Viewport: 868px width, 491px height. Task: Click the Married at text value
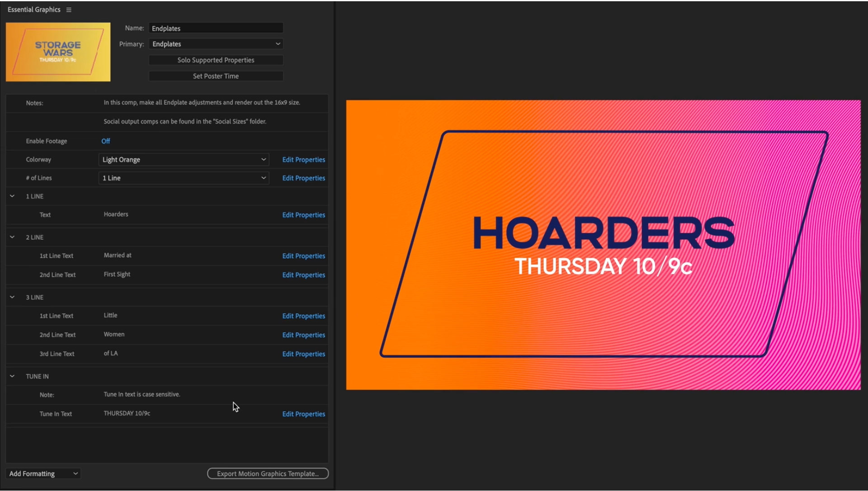click(118, 255)
